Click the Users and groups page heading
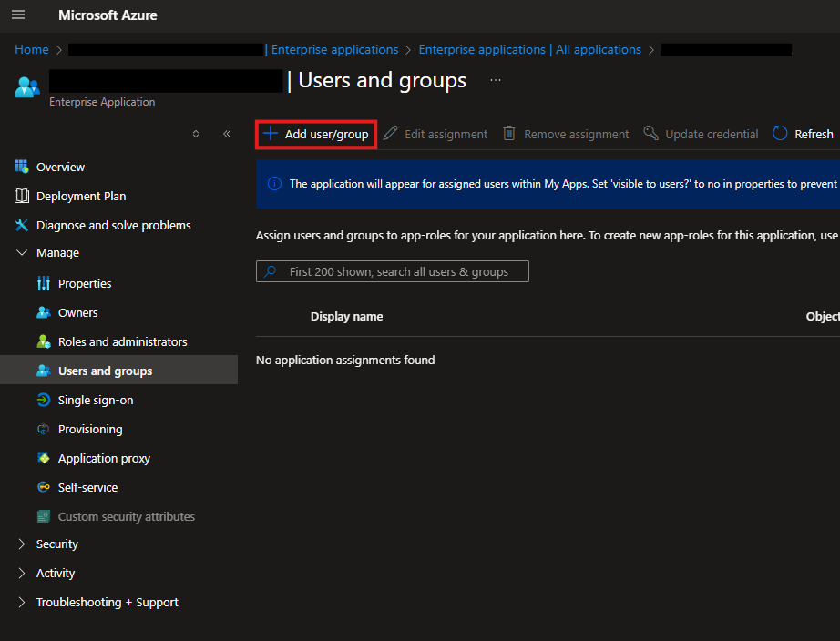Screen dimensions: 840x641 pos(382,80)
